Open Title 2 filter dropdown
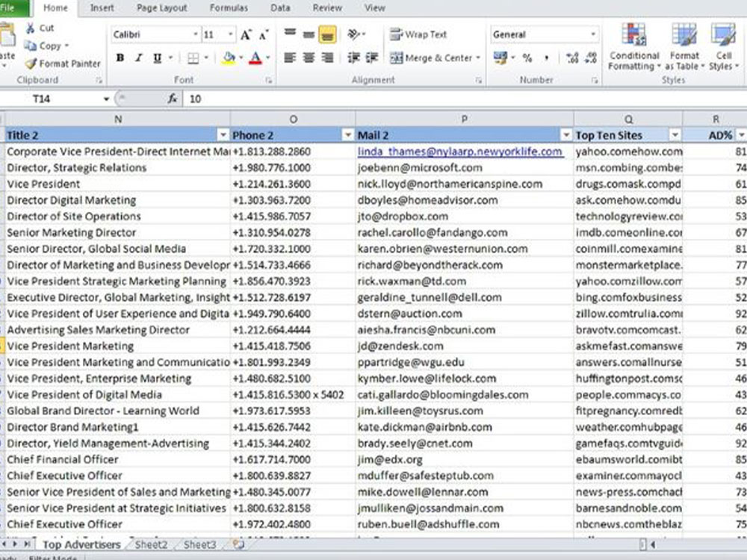The width and height of the screenshot is (747, 560). (223, 135)
